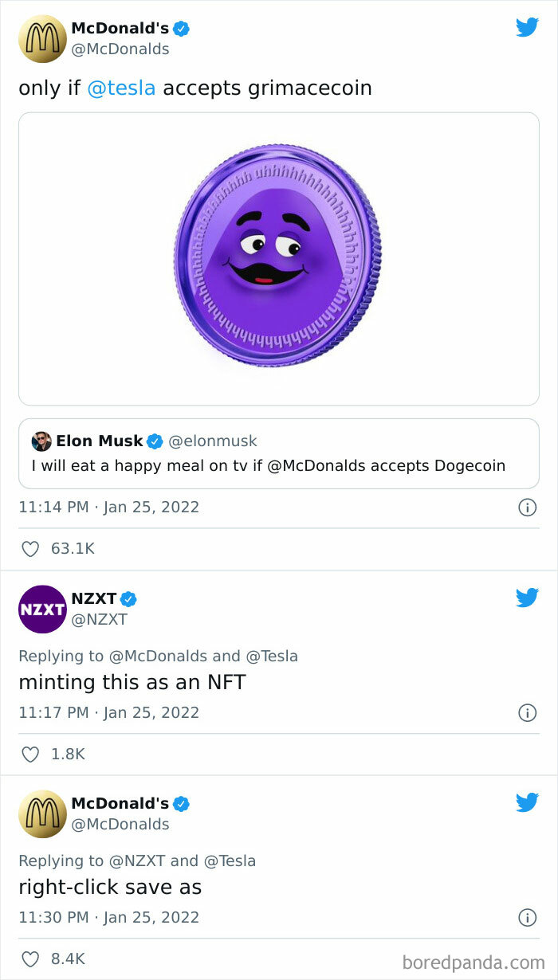Click the Twitter bird icon on McDonald's tweet
This screenshot has height=980, width=558.
[528, 27]
